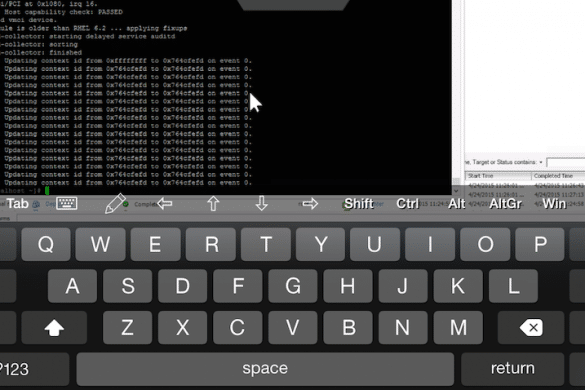Image resolution: width=585 pixels, height=390 pixels.
Task: Tap the Tab key in toolbar
Action: click(x=17, y=204)
